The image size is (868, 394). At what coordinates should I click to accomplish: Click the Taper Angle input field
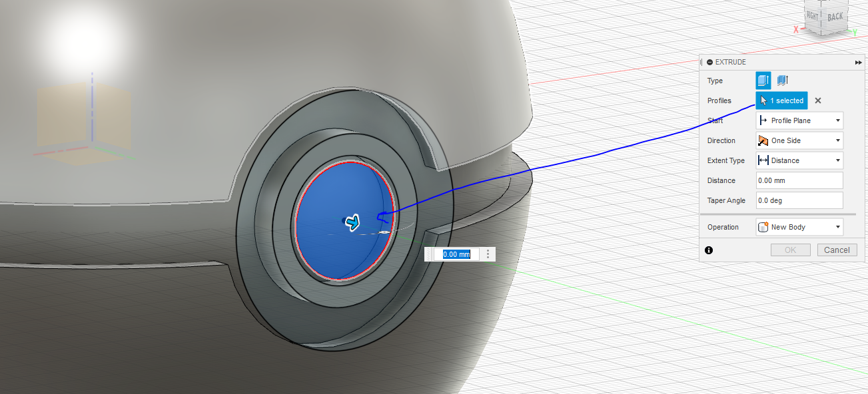(x=799, y=200)
